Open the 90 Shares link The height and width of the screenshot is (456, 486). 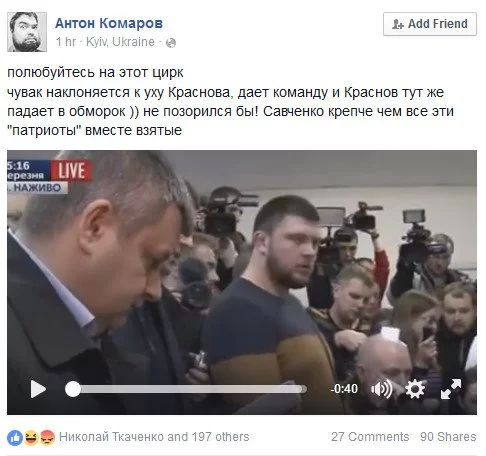click(x=448, y=437)
